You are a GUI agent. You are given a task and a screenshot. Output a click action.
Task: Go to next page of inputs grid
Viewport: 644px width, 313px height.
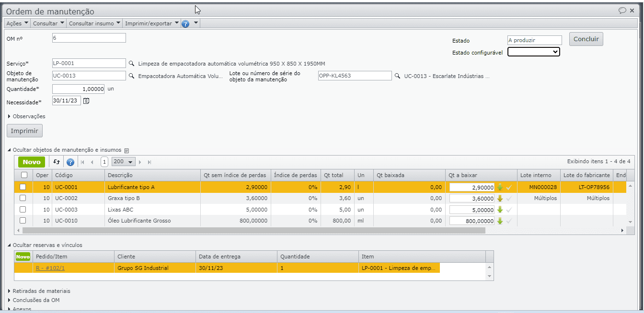pos(141,162)
